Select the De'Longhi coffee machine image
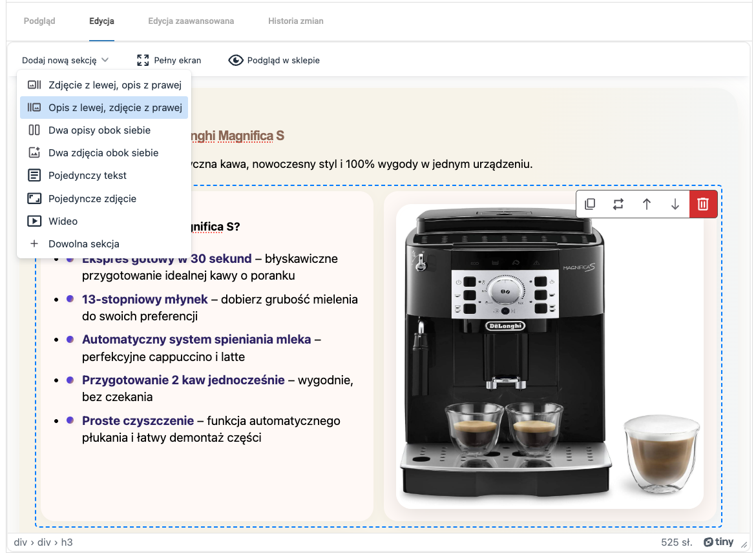The image size is (756, 558). [x=550, y=356]
